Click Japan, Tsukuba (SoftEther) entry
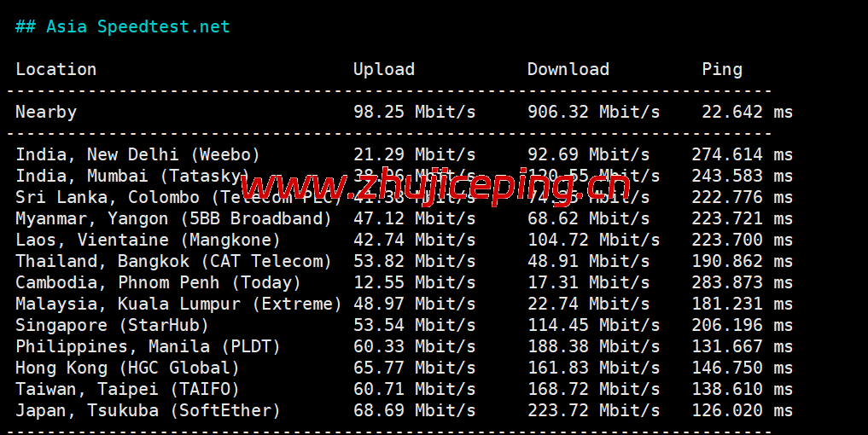Viewport: 868px width, 435px height. click(x=148, y=410)
